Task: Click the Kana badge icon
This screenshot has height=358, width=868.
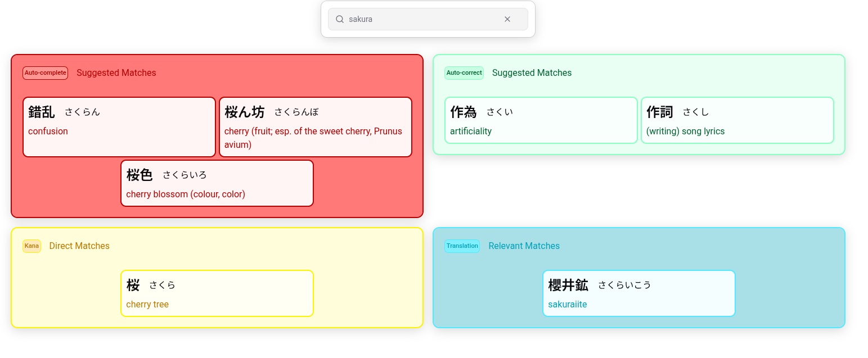Action: (x=32, y=246)
